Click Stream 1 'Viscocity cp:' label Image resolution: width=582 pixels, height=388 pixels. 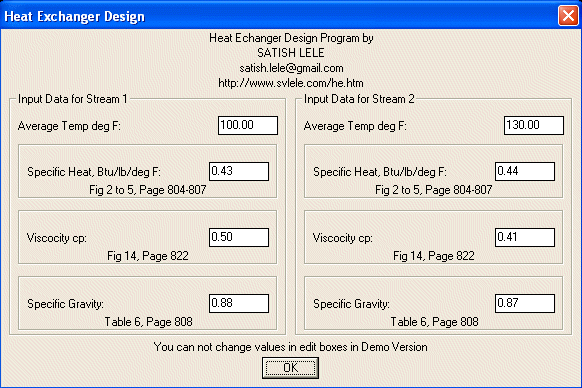click(56, 238)
